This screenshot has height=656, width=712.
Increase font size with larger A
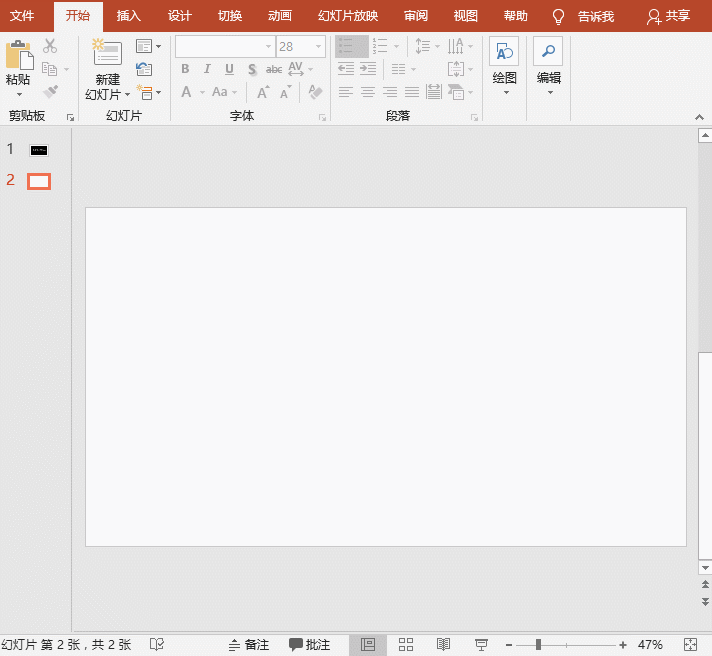pyautogui.click(x=263, y=92)
